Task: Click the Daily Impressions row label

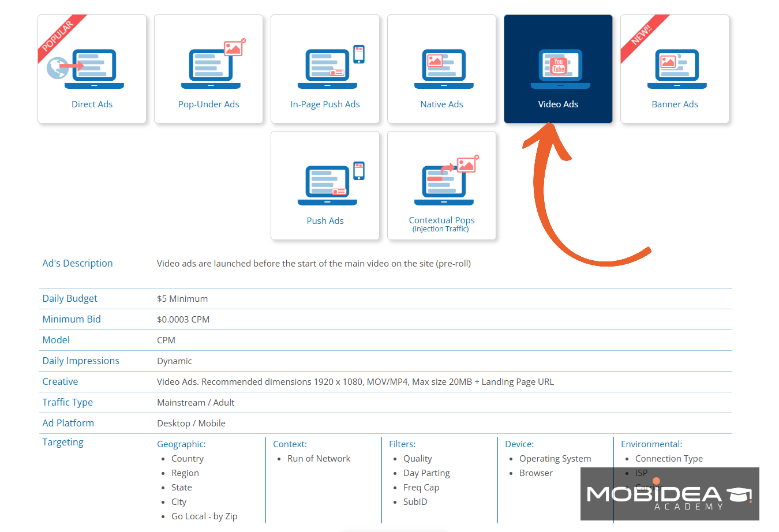Action: (x=81, y=361)
